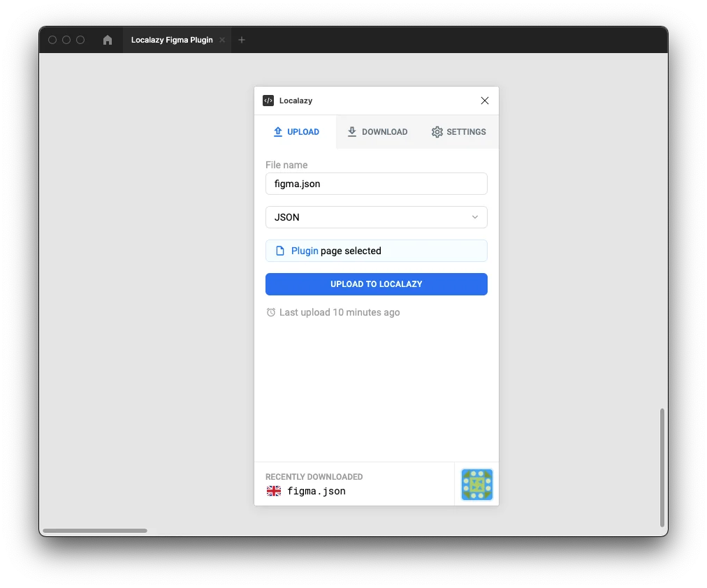The image size is (707, 588).
Task: Select the Localazy Figma Plugin browser tab
Action: click(171, 40)
